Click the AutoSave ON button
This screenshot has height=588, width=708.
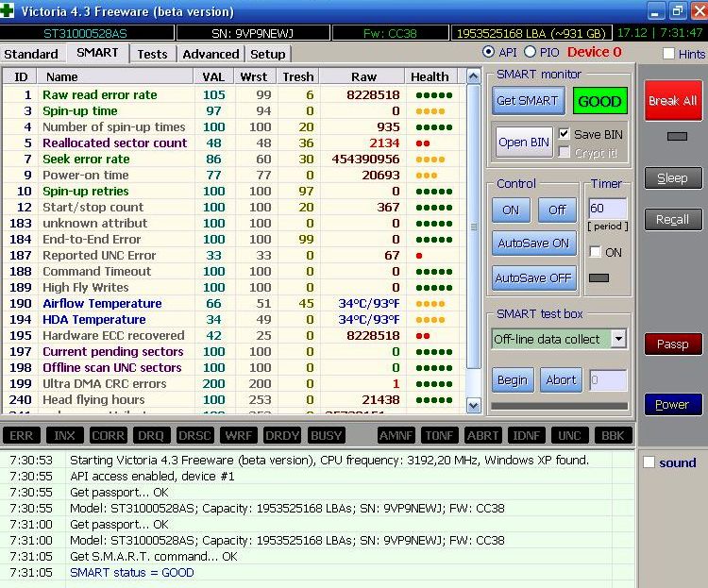533,243
